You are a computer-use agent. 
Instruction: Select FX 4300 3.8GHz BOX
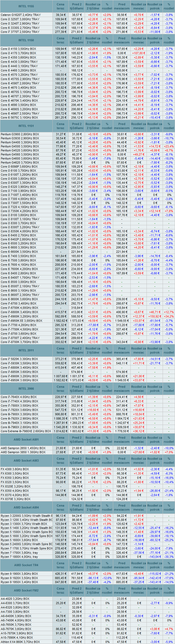coord(15,469)
